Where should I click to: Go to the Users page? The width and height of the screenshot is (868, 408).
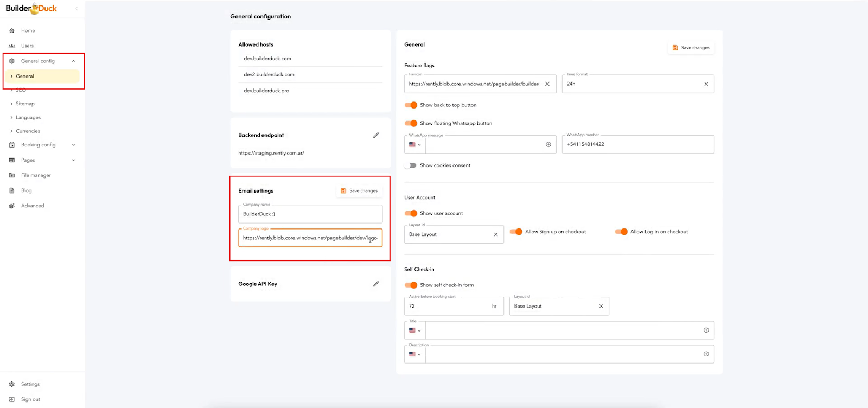(x=27, y=46)
